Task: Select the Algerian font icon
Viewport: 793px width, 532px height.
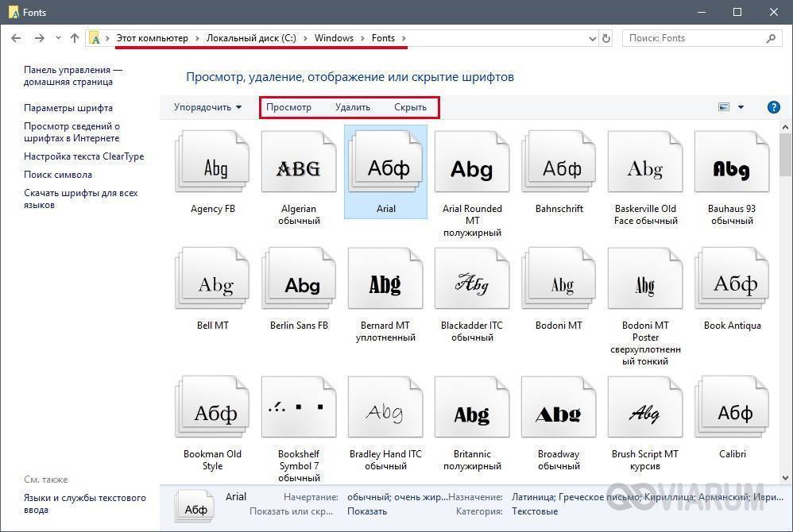Action: (x=299, y=168)
